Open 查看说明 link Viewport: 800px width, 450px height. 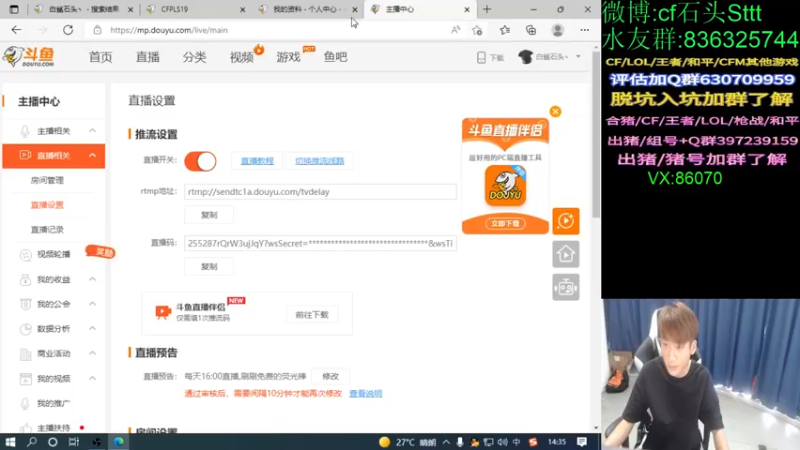coord(365,393)
